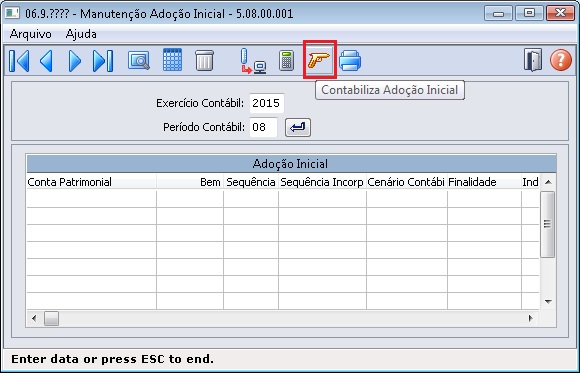Close the Manutenção Adoção Inicial window

coord(560,13)
